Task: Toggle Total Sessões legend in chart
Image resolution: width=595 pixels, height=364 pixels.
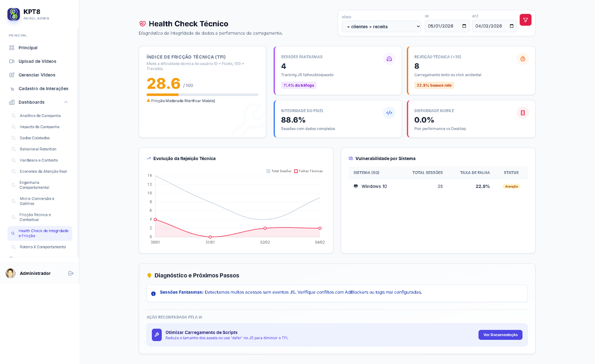Action: pyautogui.click(x=279, y=171)
